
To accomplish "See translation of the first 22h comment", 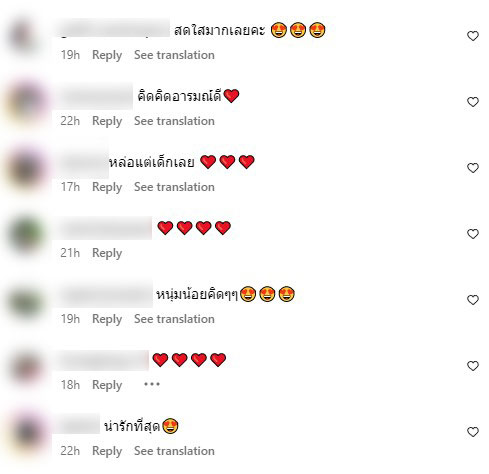I will point(174,121).
